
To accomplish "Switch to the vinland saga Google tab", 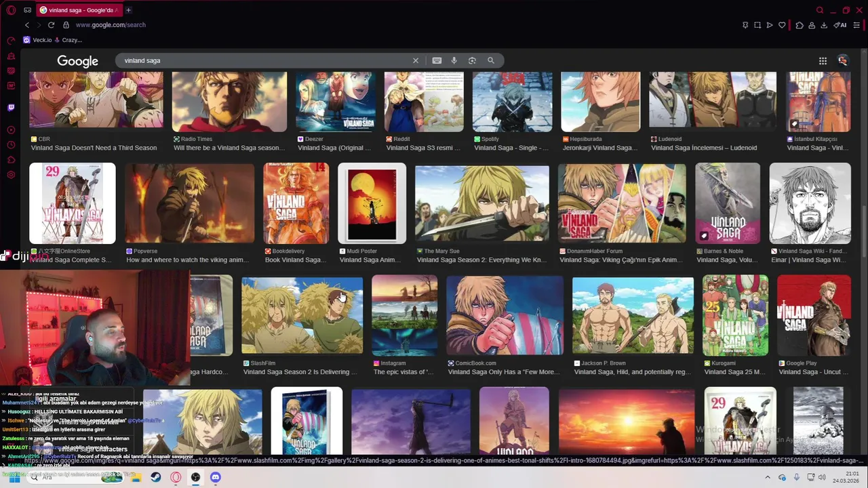I will pyautogui.click(x=78, y=10).
